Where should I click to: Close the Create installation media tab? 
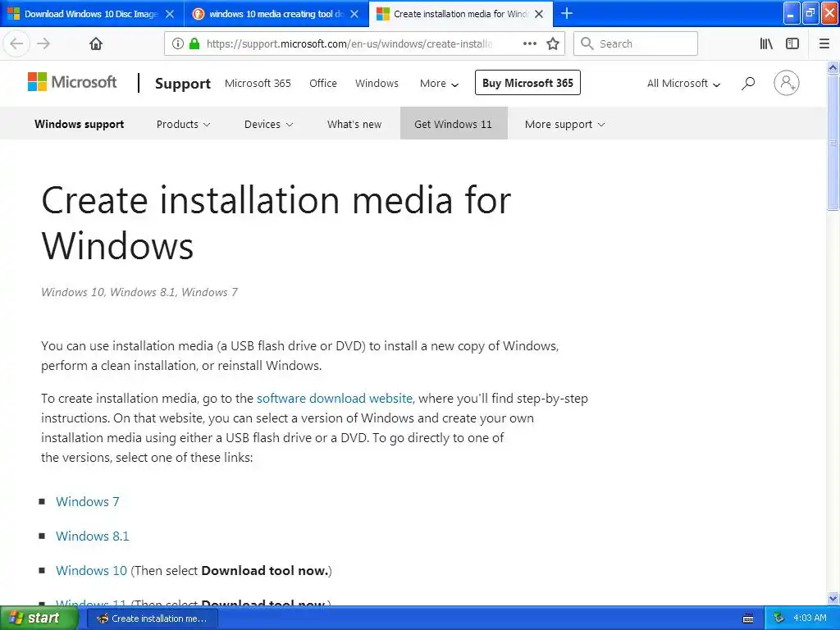pos(540,14)
